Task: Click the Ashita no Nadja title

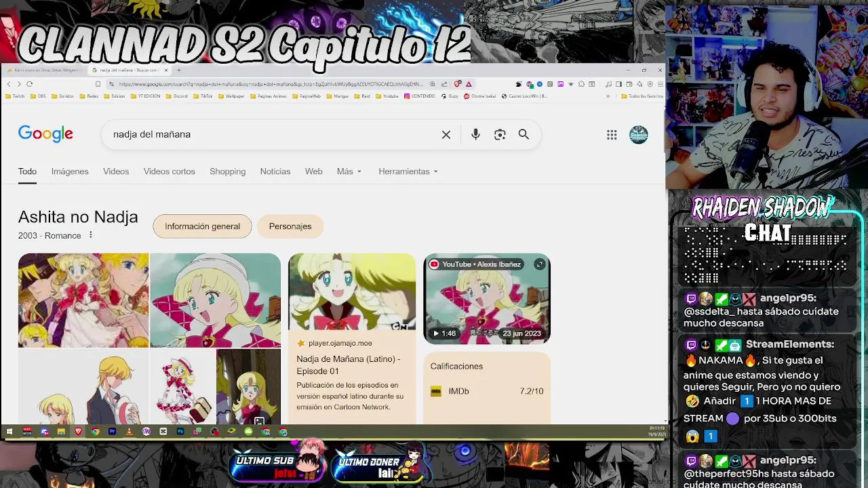Action: (x=78, y=217)
